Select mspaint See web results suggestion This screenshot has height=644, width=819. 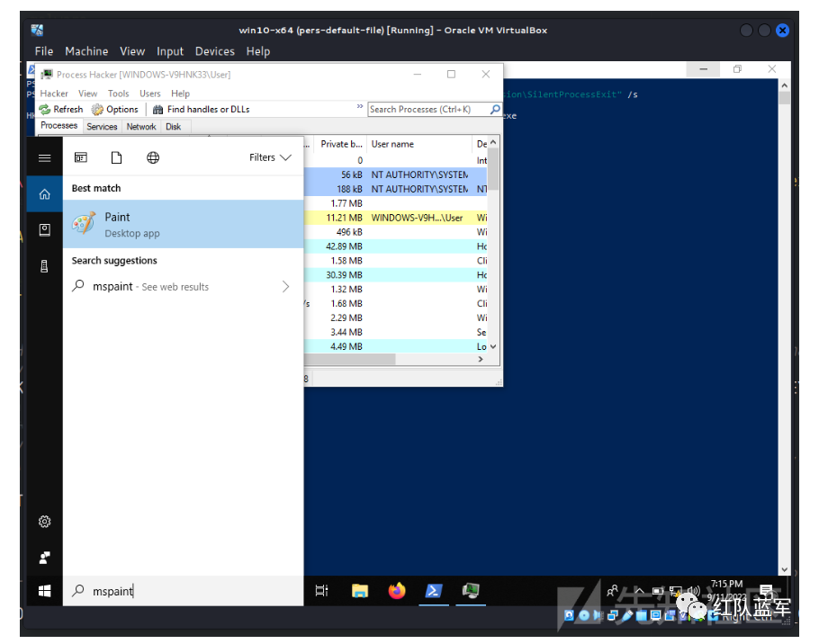pos(183,287)
